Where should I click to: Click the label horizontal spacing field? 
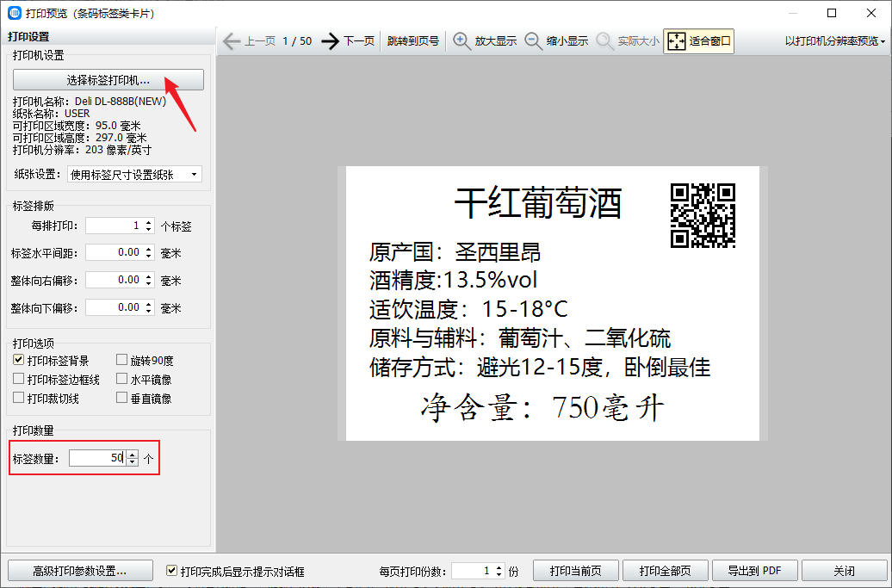coord(114,253)
